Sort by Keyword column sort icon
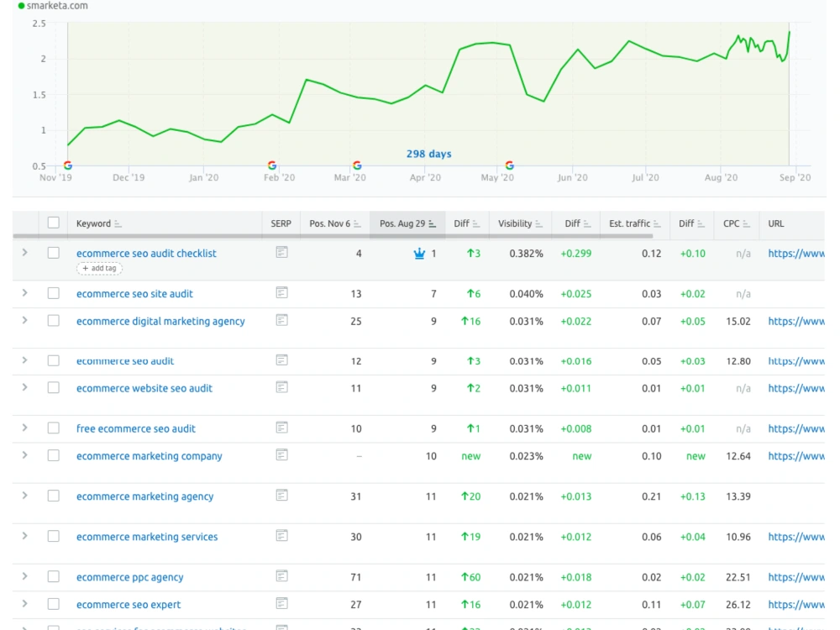This screenshot has width=840, height=630. [118, 224]
